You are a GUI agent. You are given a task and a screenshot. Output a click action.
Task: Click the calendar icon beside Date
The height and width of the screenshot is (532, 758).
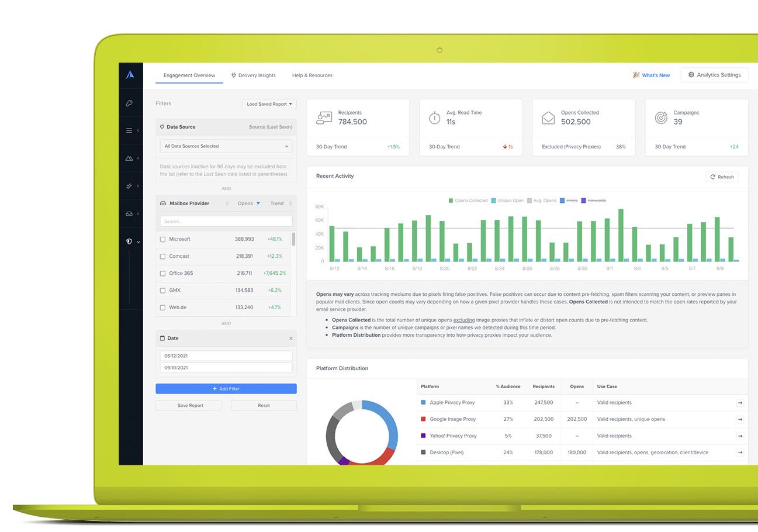click(x=162, y=338)
